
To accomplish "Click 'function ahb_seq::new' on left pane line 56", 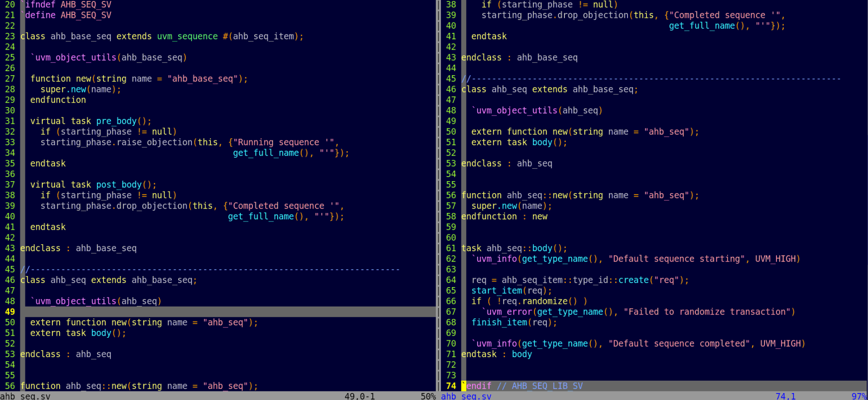I will (x=73, y=386).
